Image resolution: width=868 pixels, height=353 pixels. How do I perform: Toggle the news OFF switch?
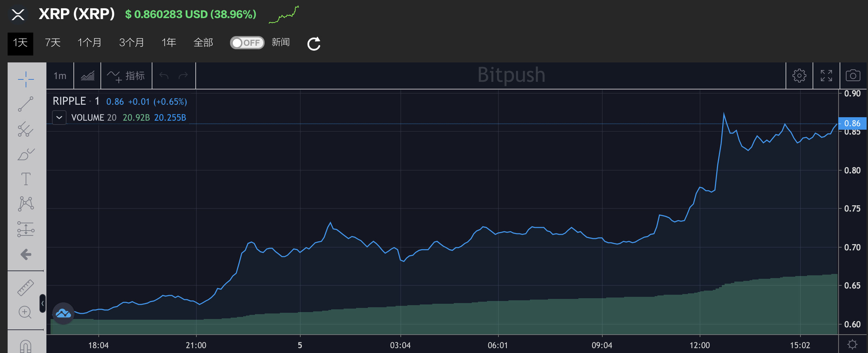pos(247,43)
